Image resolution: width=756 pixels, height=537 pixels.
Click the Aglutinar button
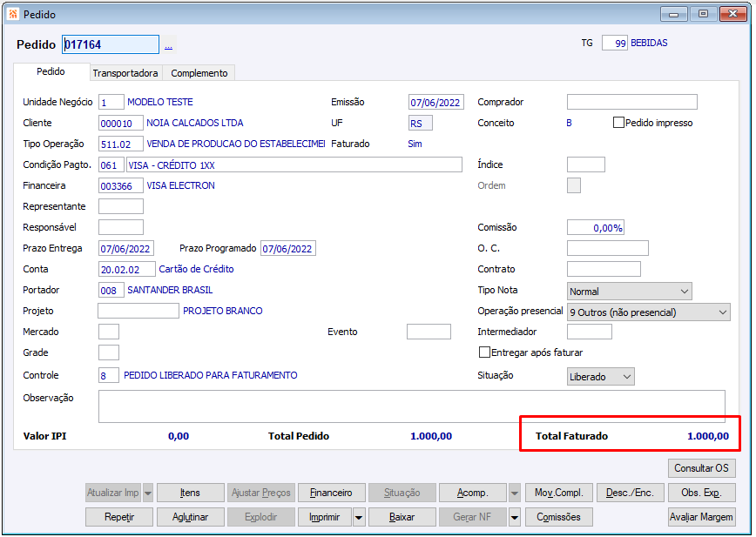tap(191, 517)
